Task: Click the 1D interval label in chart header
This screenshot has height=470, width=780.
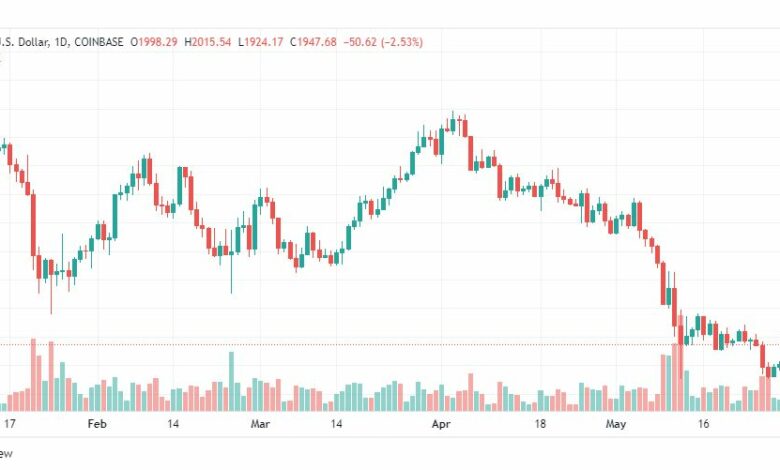Action: [x=61, y=42]
